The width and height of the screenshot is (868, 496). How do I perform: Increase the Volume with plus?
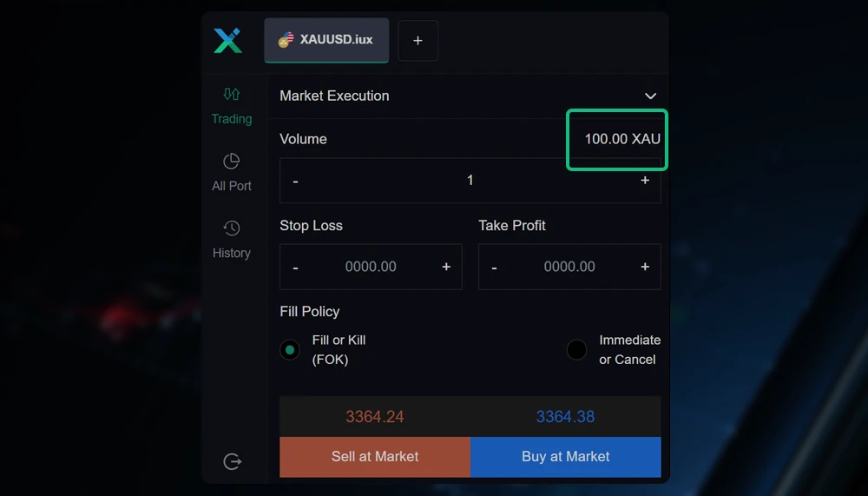645,181
